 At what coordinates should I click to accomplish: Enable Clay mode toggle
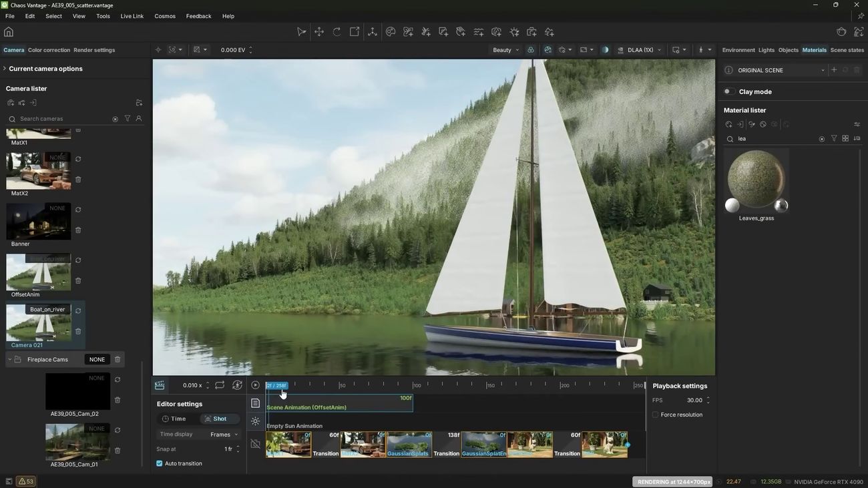729,91
